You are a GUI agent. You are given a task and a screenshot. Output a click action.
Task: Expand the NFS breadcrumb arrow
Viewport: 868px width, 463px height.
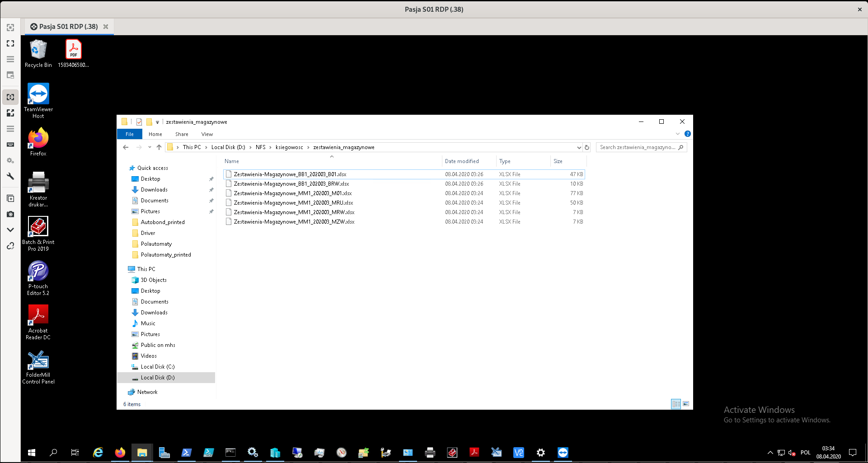[270, 147]
